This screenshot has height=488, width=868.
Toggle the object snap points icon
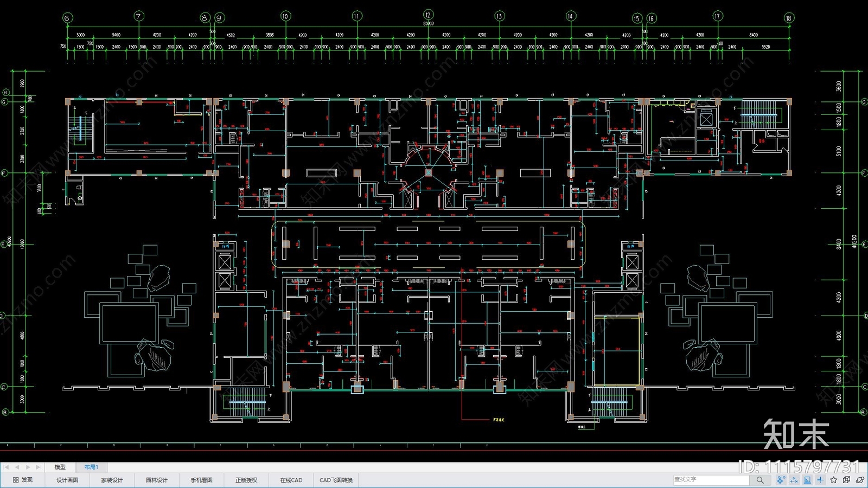tap(781, 480)
